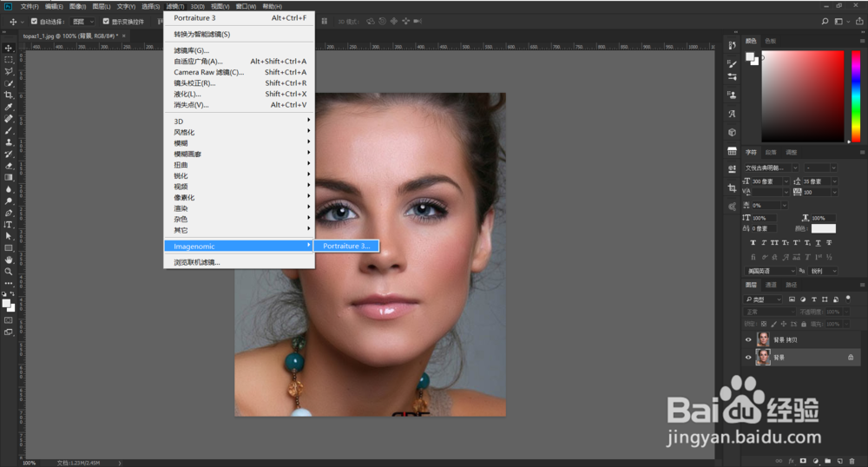Toggle the Show Transform Controls checkbox

coord(106,22)
